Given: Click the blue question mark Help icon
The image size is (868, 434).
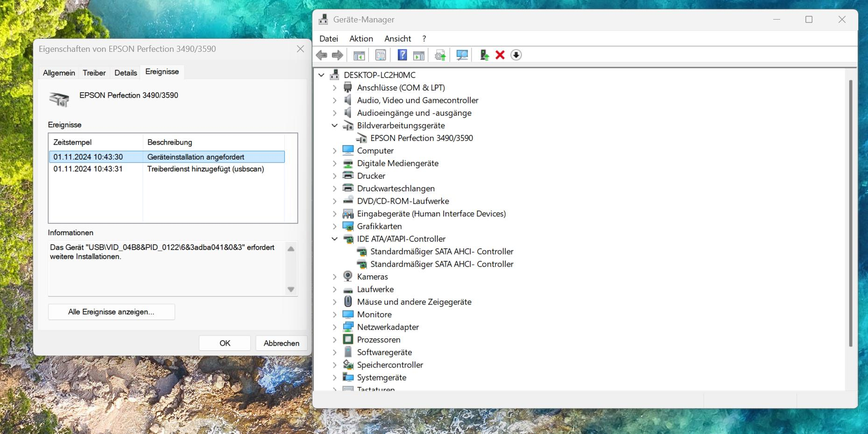Looking at the screenshot, I should coord(402,55).
